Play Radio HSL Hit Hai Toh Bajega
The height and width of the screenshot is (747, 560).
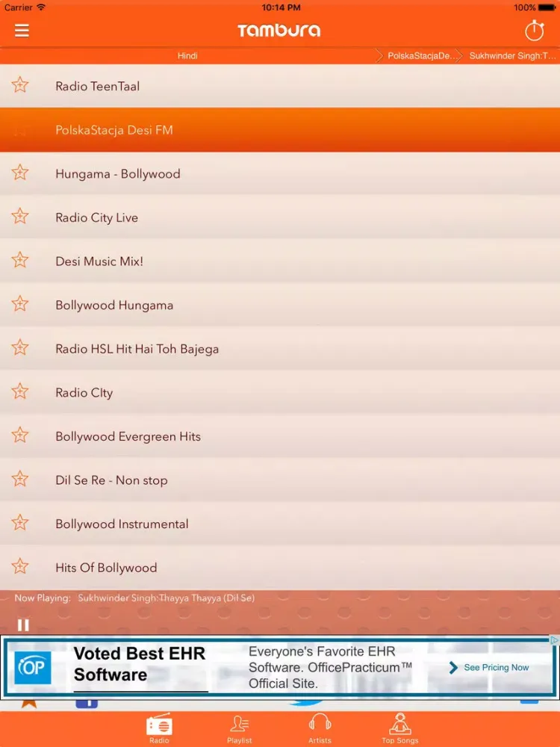tap(280, 349)
